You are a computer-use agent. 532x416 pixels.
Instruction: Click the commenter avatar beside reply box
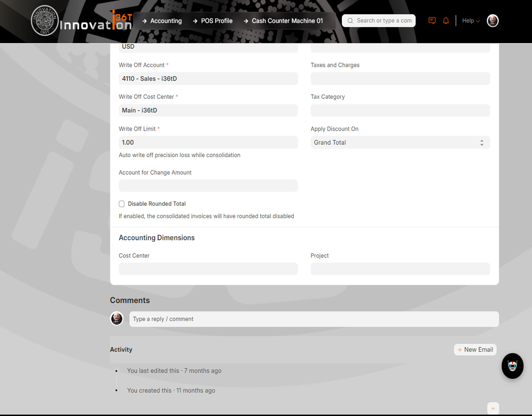(x=117, y=319)
